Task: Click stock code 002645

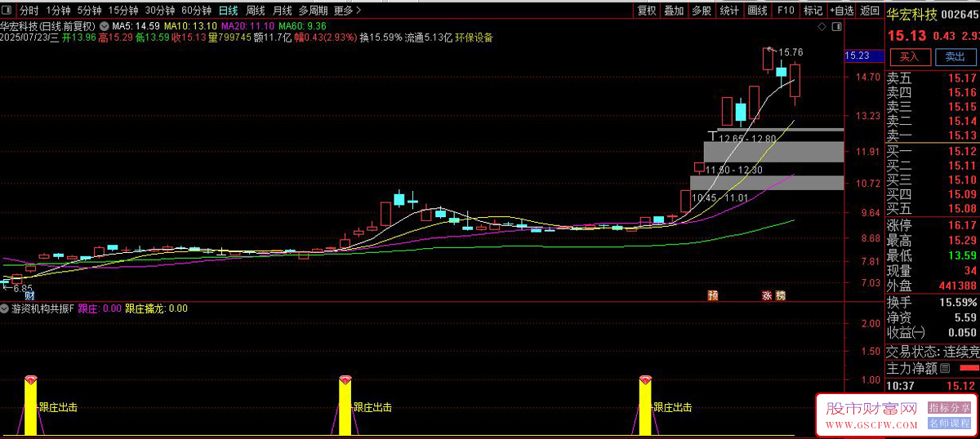Action: 960,14
